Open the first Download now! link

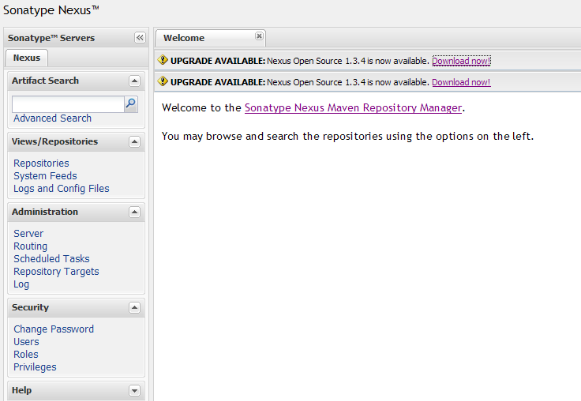click(461, 61)
